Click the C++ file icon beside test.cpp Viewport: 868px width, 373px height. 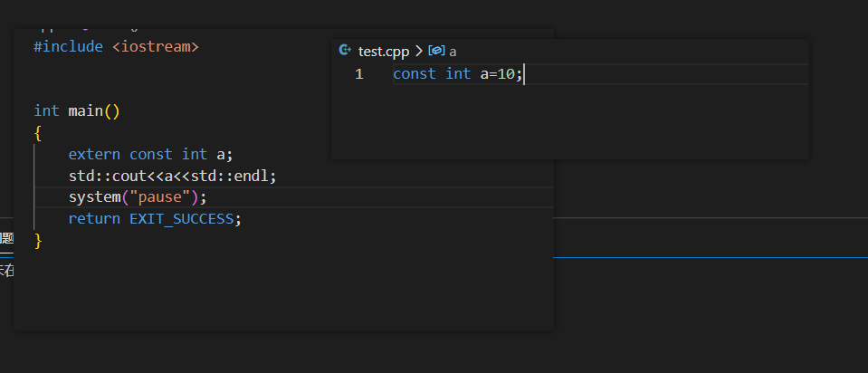344,52
